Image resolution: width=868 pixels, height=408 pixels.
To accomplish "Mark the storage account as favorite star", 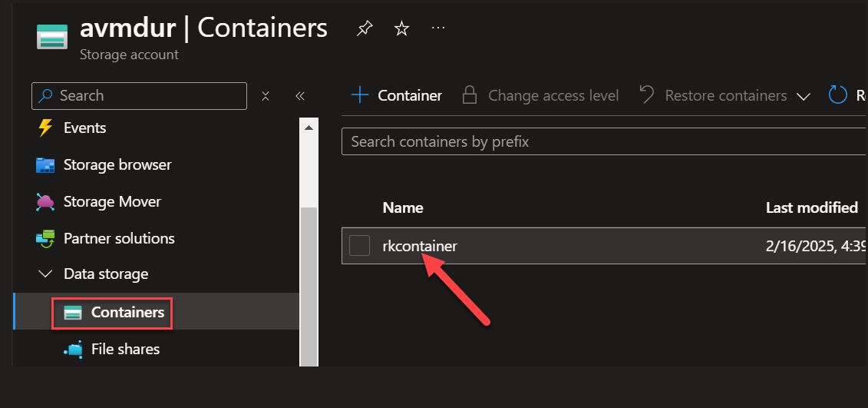I will (401, 29).
